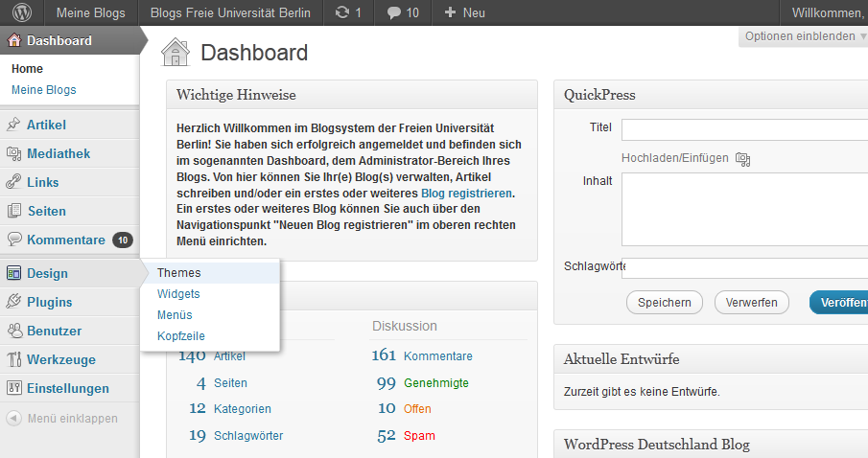Click the Verwerfen button
The width and height of the screenshot is (868, 458).
coord(751,303)
